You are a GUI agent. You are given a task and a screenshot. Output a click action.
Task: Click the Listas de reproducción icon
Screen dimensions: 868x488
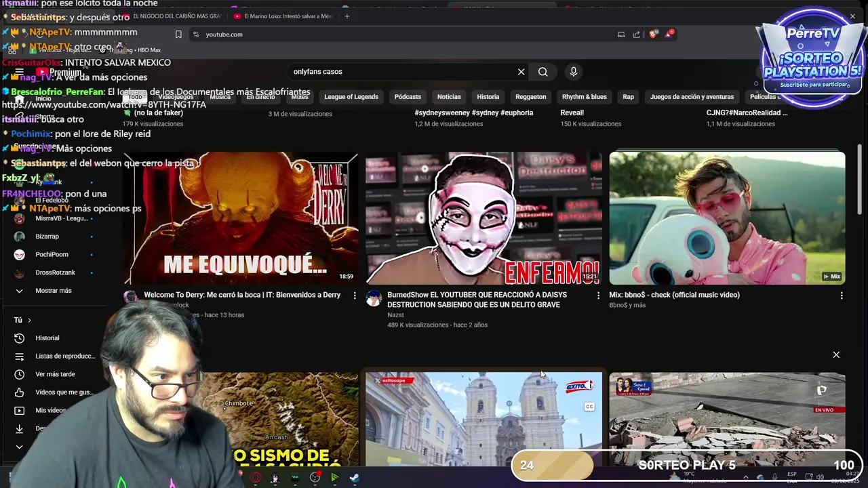click(x=20, y=357)
